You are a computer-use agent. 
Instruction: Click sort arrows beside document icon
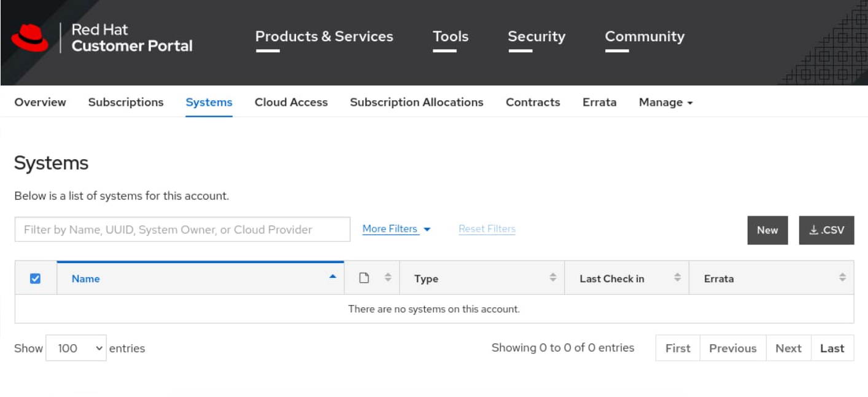pos(387,278)
